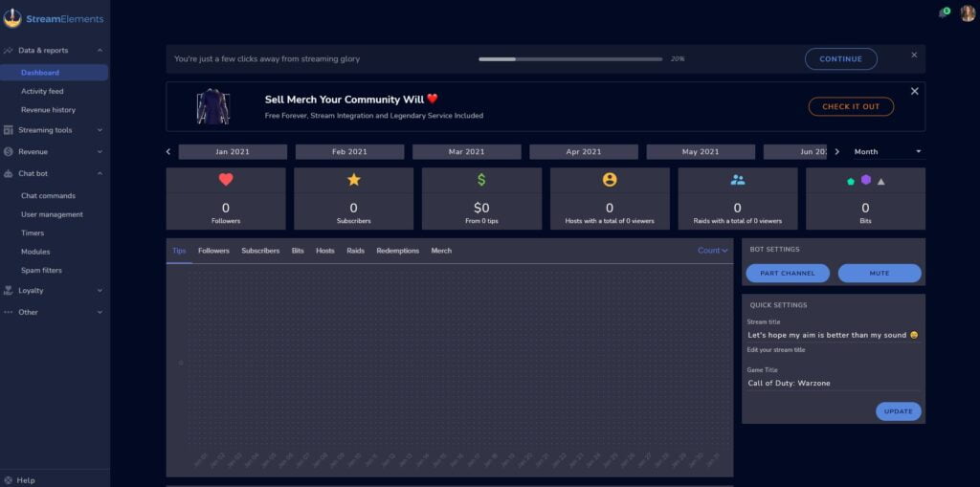This screenshot has height=487, width=980.
Task: Click the Help icon in sidebar
Action: [x=8, y=480]
